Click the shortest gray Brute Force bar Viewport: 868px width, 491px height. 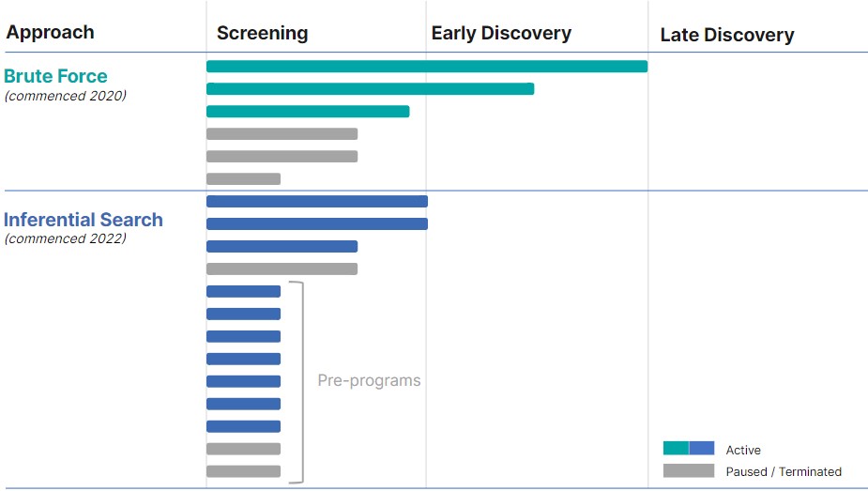tap(243, 179)
